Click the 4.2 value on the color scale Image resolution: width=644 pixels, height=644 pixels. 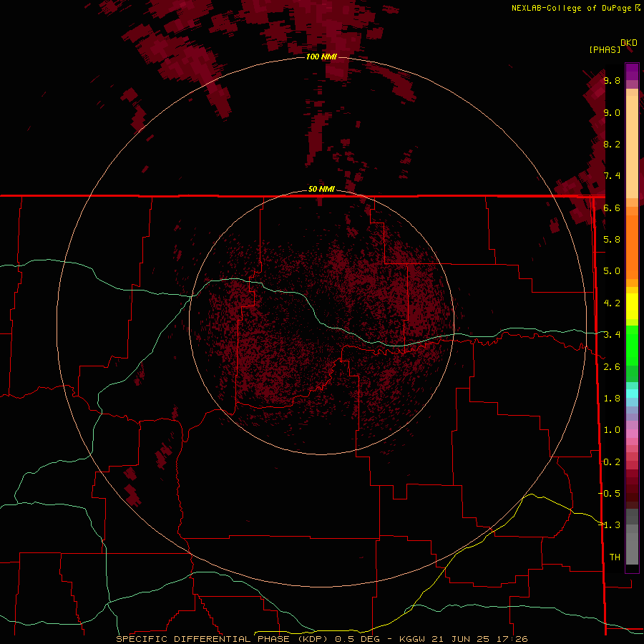[612, 303]
